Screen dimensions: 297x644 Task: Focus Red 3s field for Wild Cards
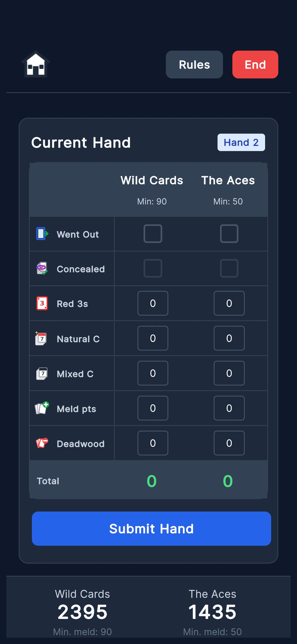(x=153, y=303)
